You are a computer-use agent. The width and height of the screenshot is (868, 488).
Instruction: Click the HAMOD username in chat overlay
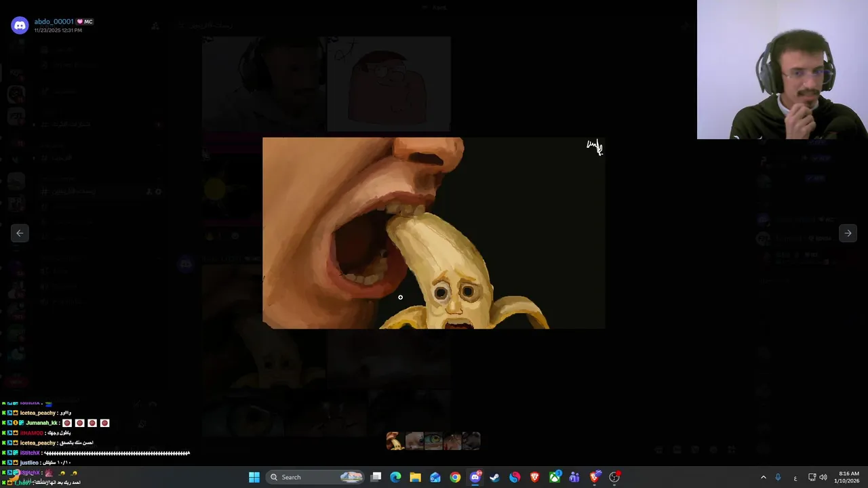31,433
